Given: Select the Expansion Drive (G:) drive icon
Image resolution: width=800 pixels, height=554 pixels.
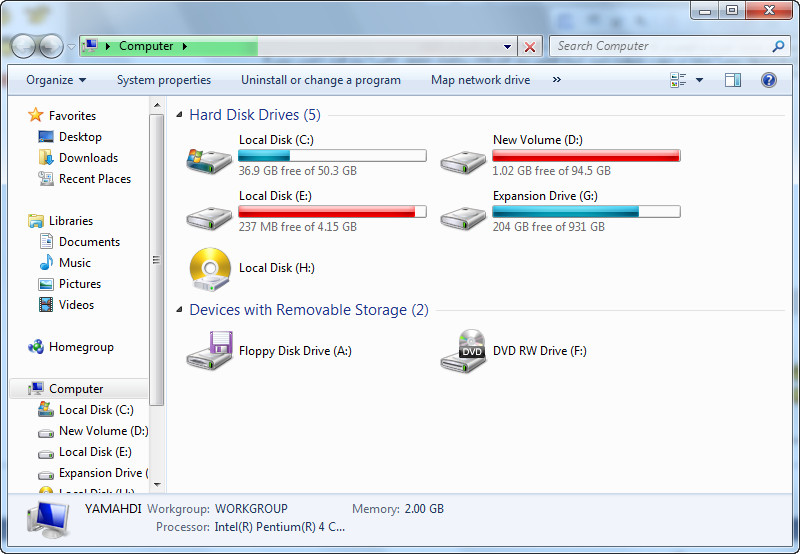Looking at the screenshot, I should [x=463, y=218].
